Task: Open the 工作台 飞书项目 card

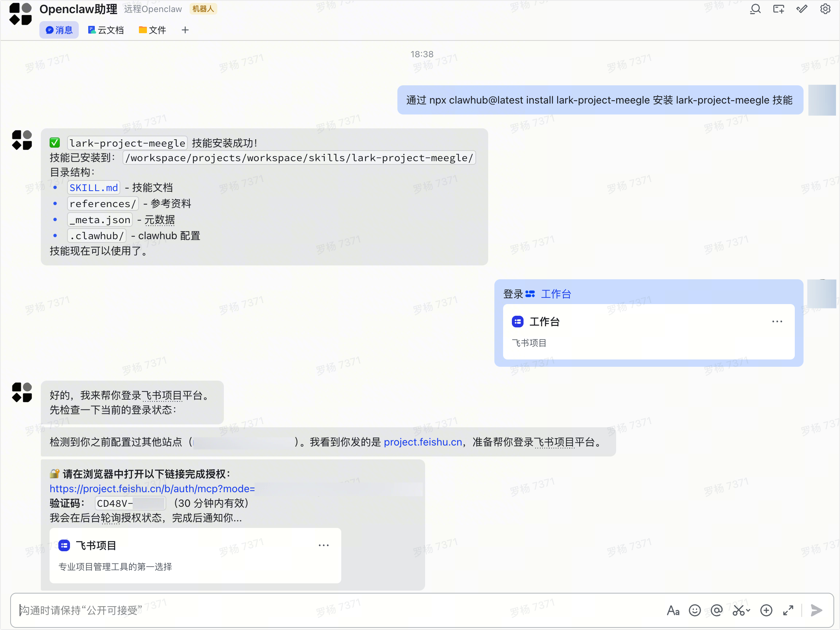Action: [x=649, y=331]
